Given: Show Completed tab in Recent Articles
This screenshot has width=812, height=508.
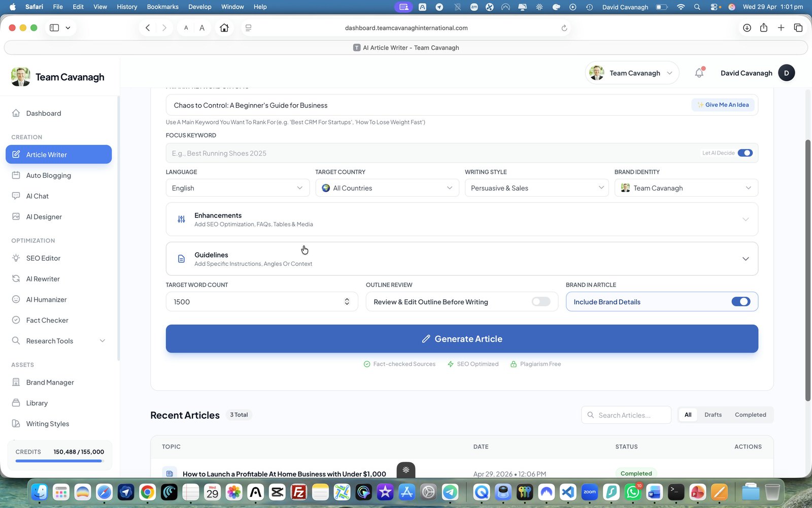Looking at the screenshot, I should pos(750,415).
